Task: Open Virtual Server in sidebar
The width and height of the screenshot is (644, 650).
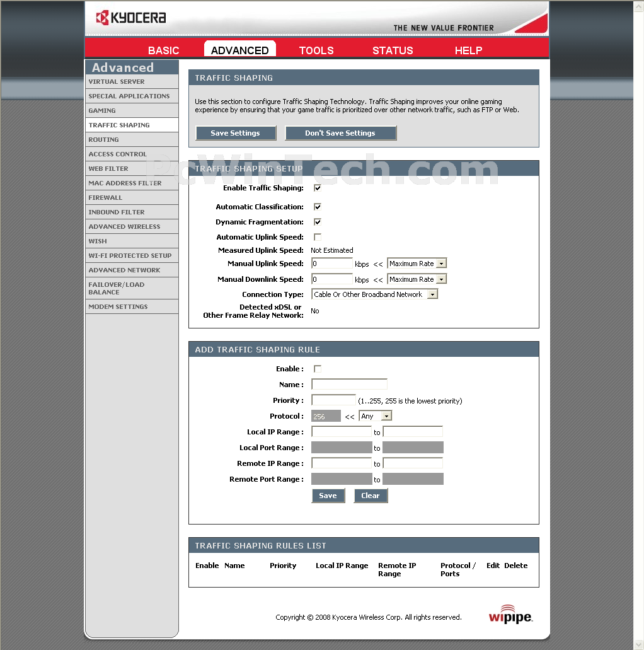Action: 132,82
